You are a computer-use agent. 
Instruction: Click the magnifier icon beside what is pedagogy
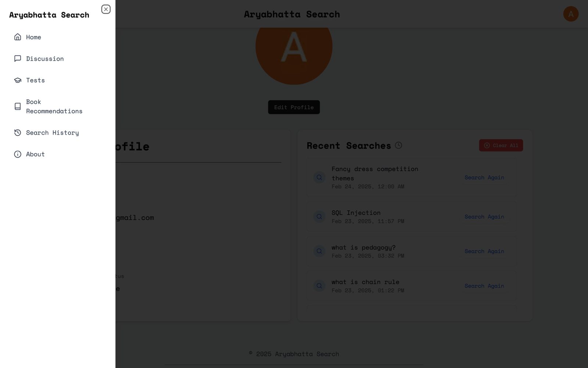click(x=319, y=251)
